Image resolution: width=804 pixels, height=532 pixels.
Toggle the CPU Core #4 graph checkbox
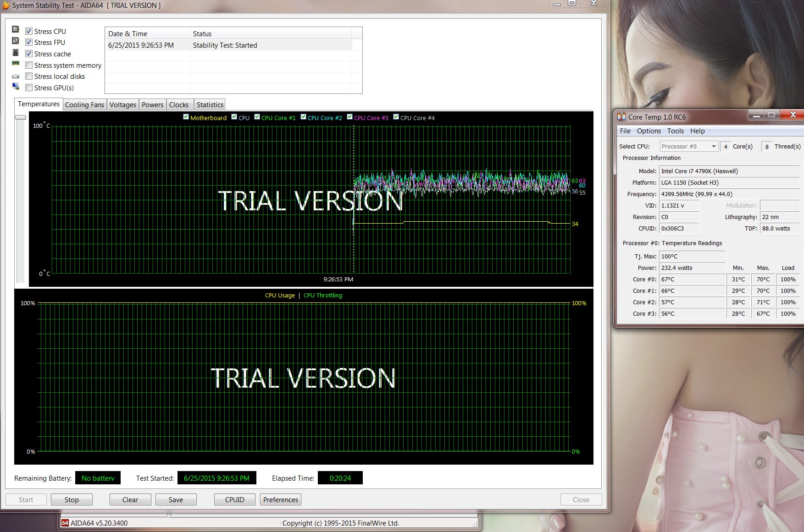(396, 117)
